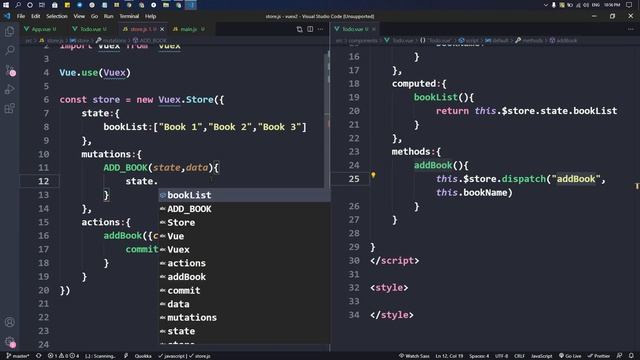Click the open changes icon in left editor toolbar
640x360 pixels.
[x=300, y=29]
